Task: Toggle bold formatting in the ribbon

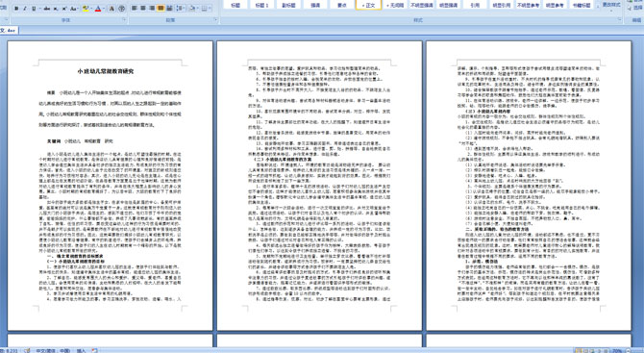Action: [x=16, y=9]
